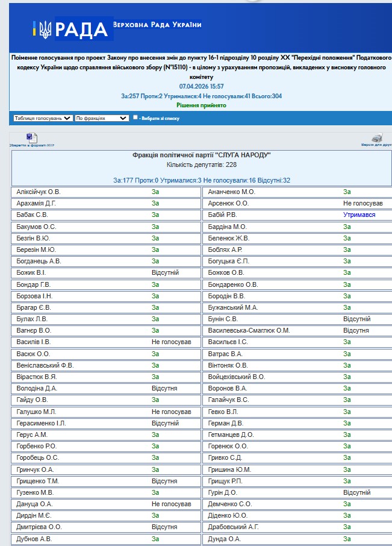
Task: Click the 'Зберегти в форматі RTF' text link
Action: tap(32, 145)
